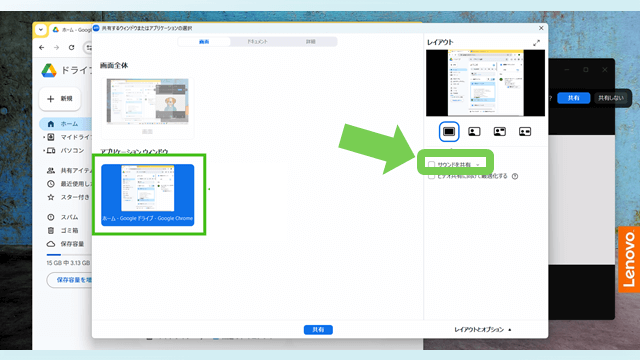640x360 pixels.
Task: Open the help icon beside video optimization
Action: [x=515, y=176]
